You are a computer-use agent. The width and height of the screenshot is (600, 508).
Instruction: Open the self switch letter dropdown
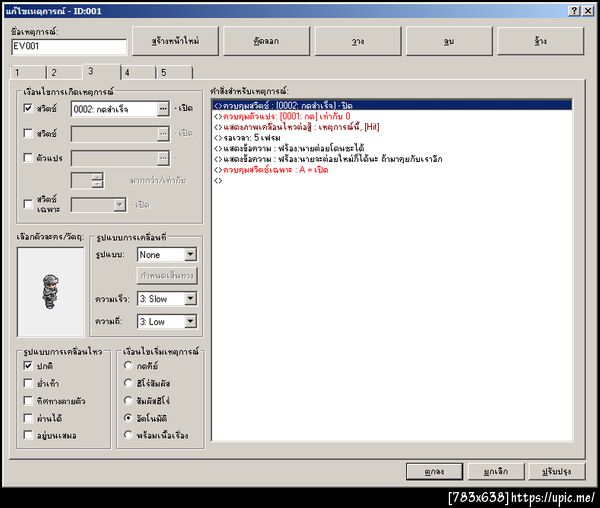(x=119, y=205)
